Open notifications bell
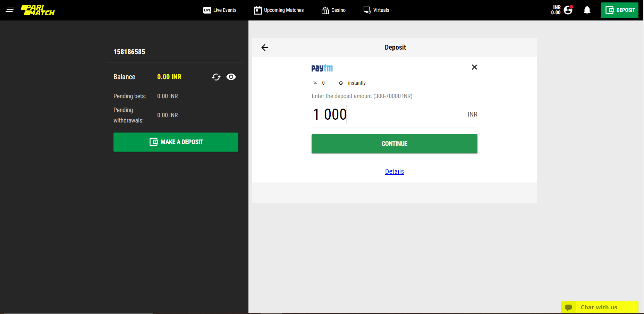 (587, 10)
